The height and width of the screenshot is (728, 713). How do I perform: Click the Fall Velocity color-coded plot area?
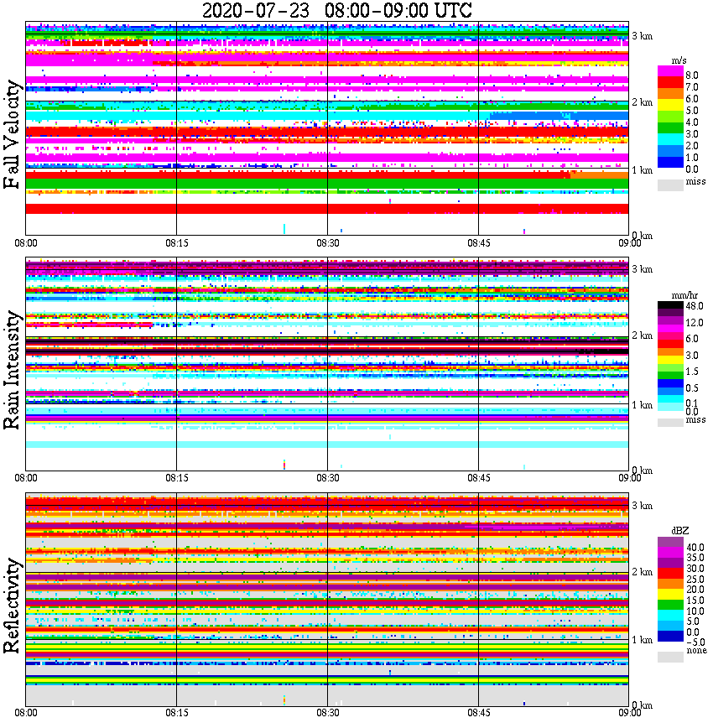tap(327, 128)
